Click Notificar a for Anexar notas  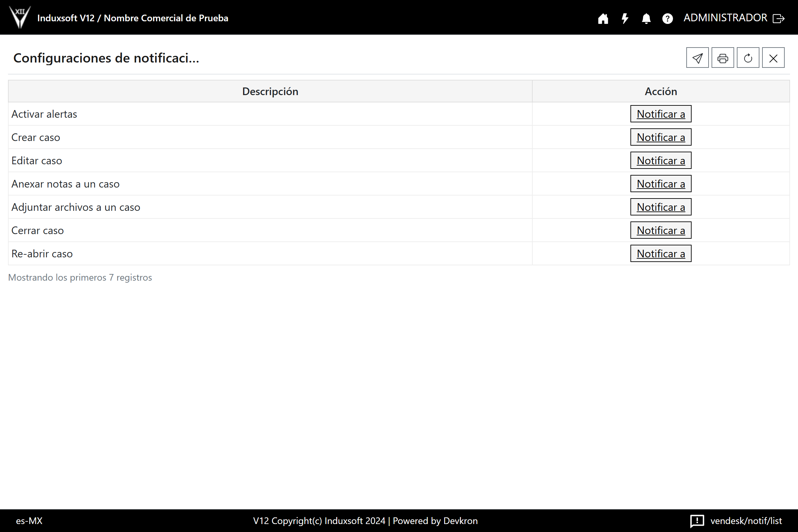[661, 184]
